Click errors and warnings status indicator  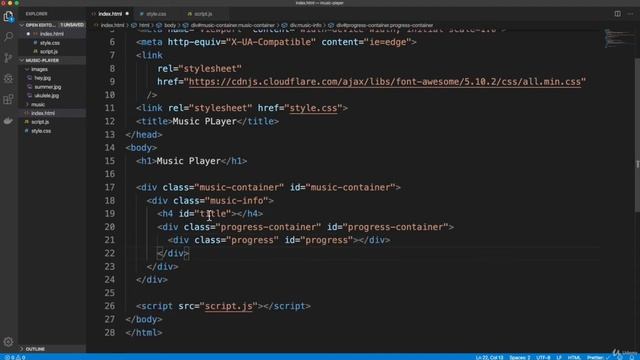(x=15, y=357)
